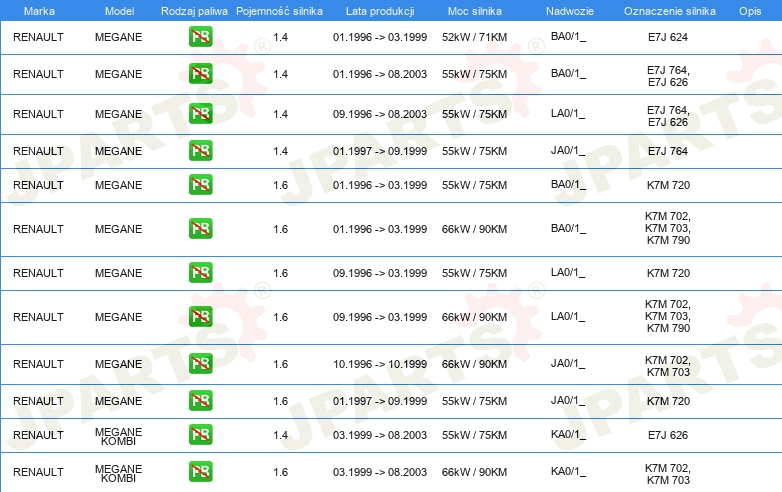This screenshot has height=492, width=782.
Task: Select the 03.1999 -> 08.2003 dates in the KOMBI 1.6 row
Action: click(380, 472)
